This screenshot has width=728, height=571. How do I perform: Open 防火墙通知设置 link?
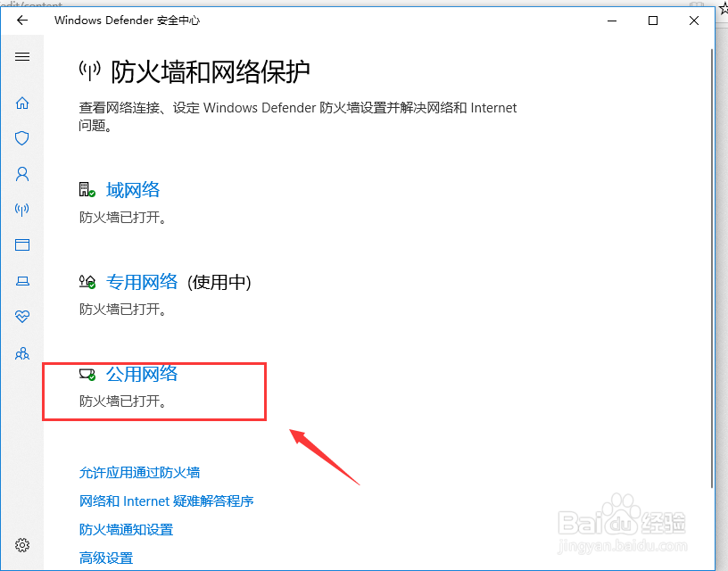click(x=126, y=530)
